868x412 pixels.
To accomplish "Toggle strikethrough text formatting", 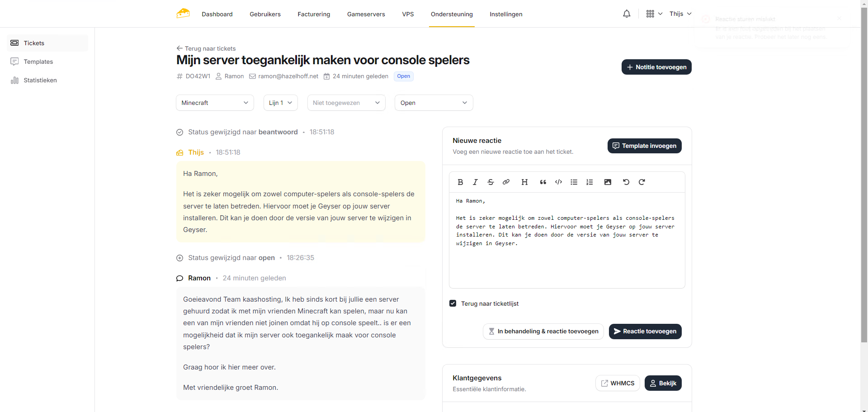I will point(491,182).
